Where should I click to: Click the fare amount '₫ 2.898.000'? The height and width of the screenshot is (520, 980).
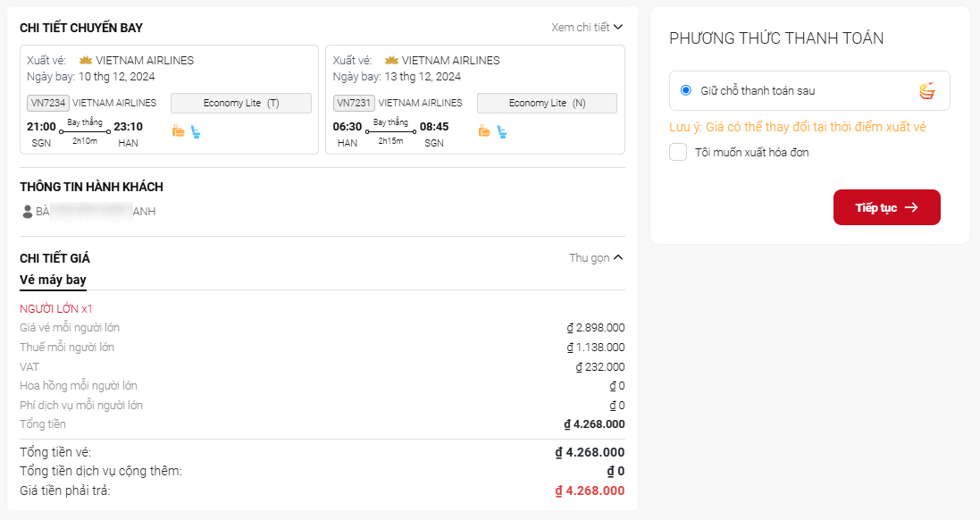pyautogui.click(x=596, y=328)
